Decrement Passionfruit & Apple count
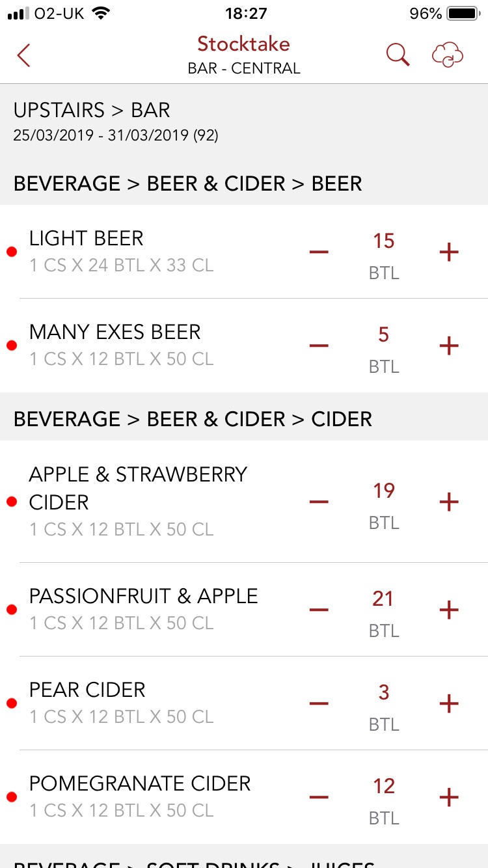This screenshot has height=868, width=488. point(319,610)
